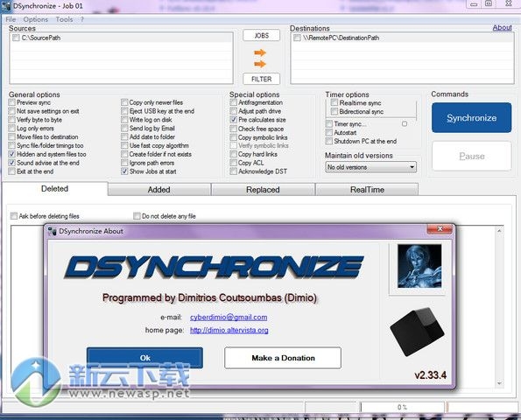
Task: Enable Antifragmentation option
Action: (x=234, y=102)
